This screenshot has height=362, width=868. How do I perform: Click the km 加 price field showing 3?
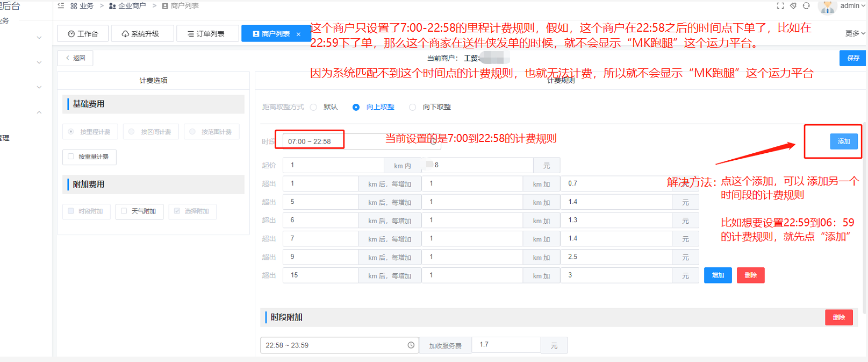pos(616,275)
